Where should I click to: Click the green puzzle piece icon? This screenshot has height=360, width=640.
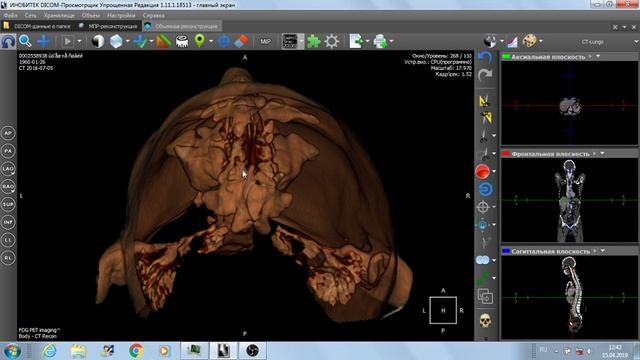(313, 41)
